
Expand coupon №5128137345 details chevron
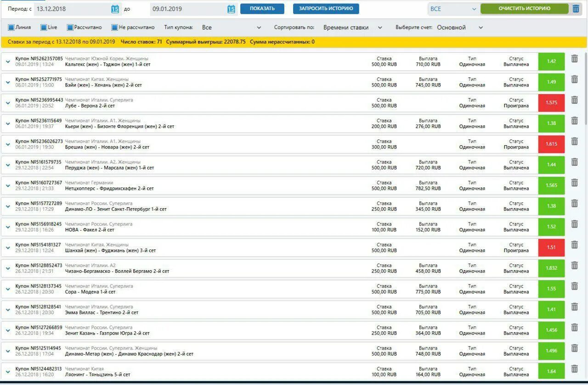[8, 289]
